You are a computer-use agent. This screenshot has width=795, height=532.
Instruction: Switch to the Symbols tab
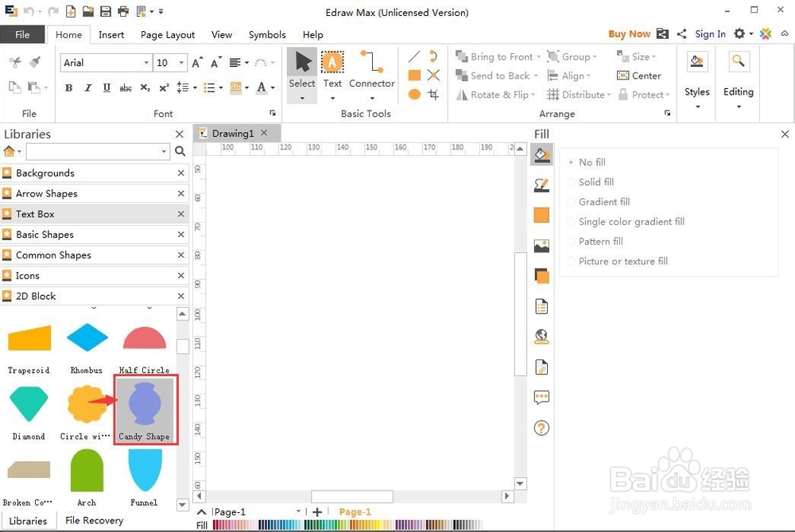267,34
